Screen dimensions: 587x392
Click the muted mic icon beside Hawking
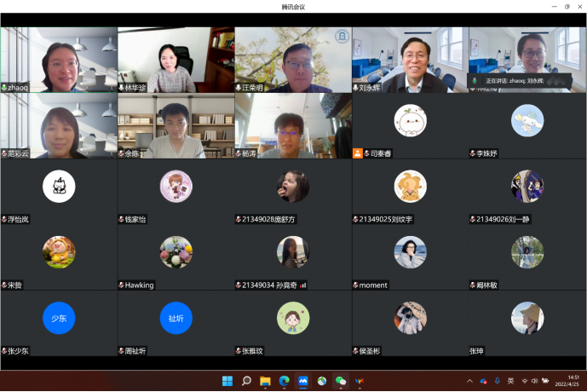click(121, 285)
